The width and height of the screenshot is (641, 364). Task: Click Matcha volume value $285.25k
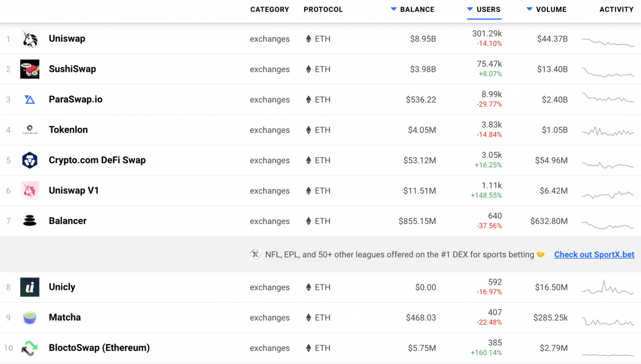(x=550, y=317)
